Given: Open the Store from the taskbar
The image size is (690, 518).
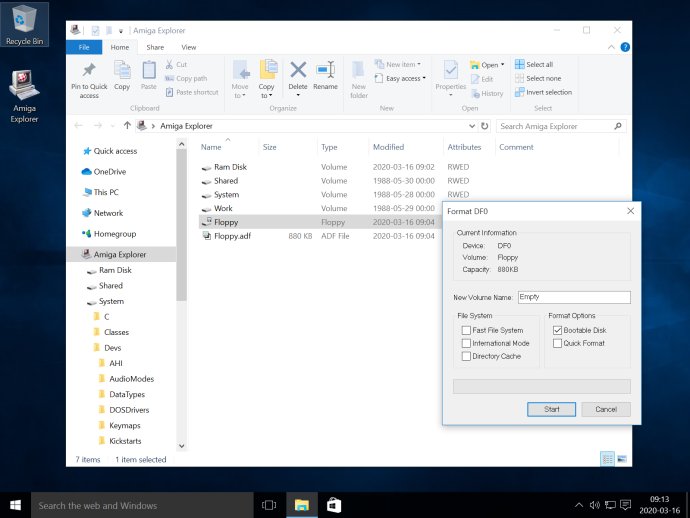Looking at the screenshot, I should pos(334,505).
